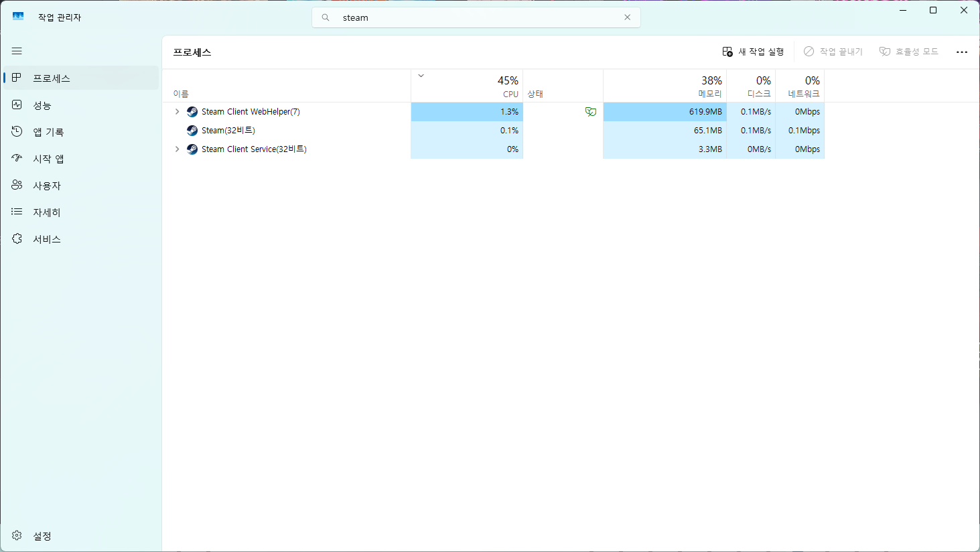The height and width of the screenshot is (552, 980).
Task: Click the 상태 status column header
Action: click(563, 86)
